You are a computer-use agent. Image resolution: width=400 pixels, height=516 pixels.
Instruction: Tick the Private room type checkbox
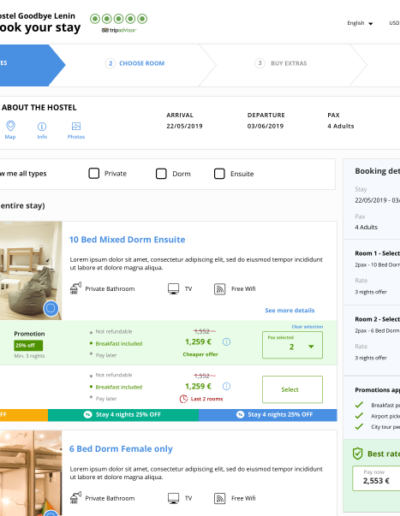(94, 173)
